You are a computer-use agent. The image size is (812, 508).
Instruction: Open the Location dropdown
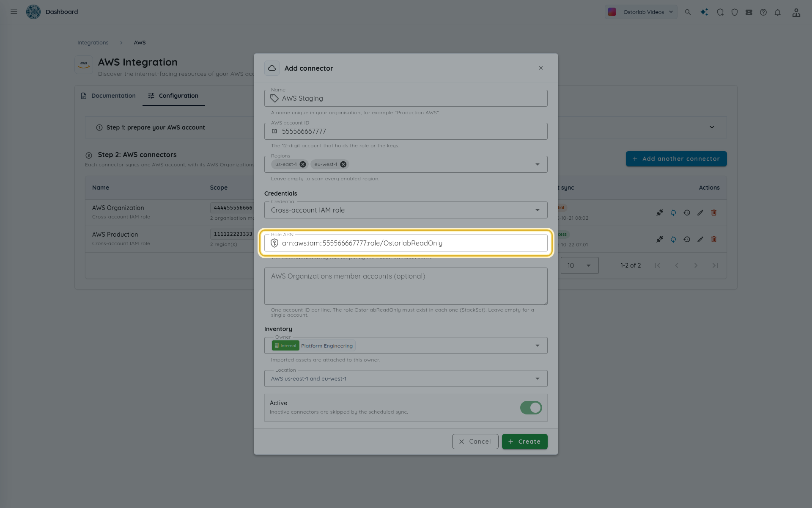point(406,378)
